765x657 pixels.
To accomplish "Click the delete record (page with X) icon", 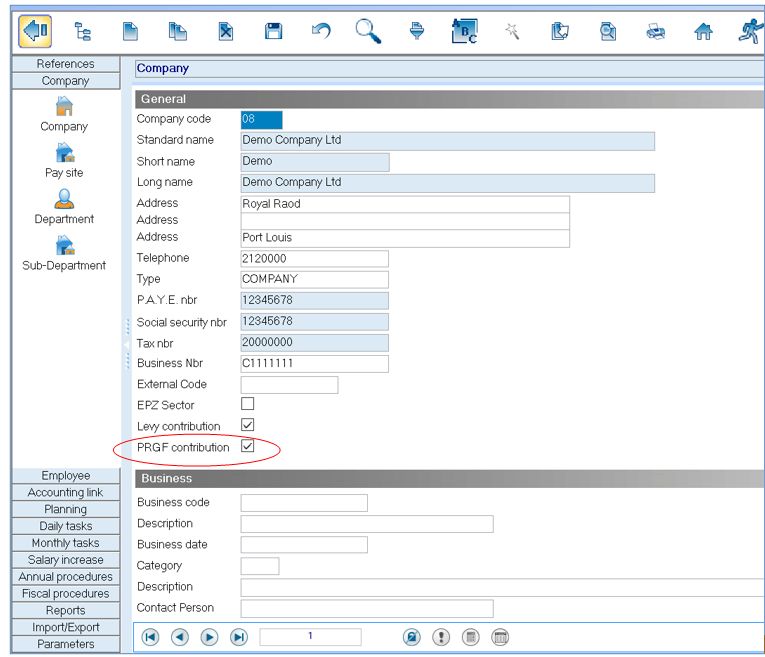I will (226, 31).
